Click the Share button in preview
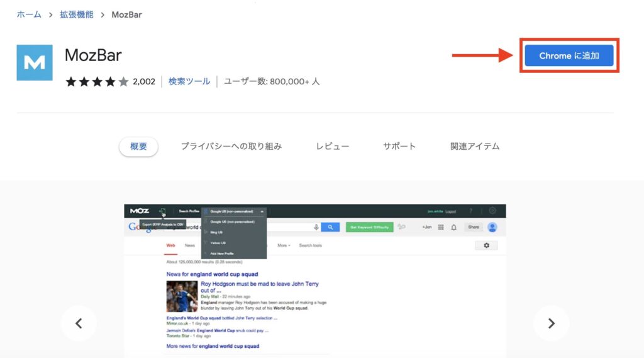Screen dimensions: 644x358 (473, 227)
